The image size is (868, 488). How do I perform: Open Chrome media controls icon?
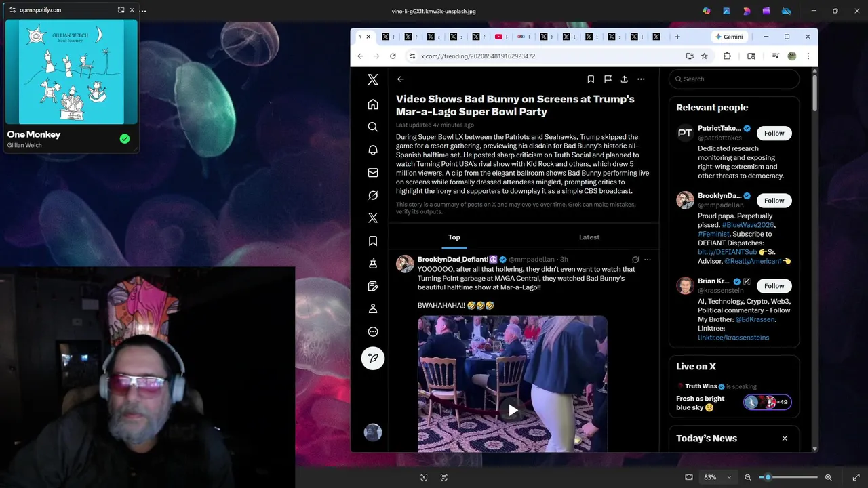[x=775, y=56]
